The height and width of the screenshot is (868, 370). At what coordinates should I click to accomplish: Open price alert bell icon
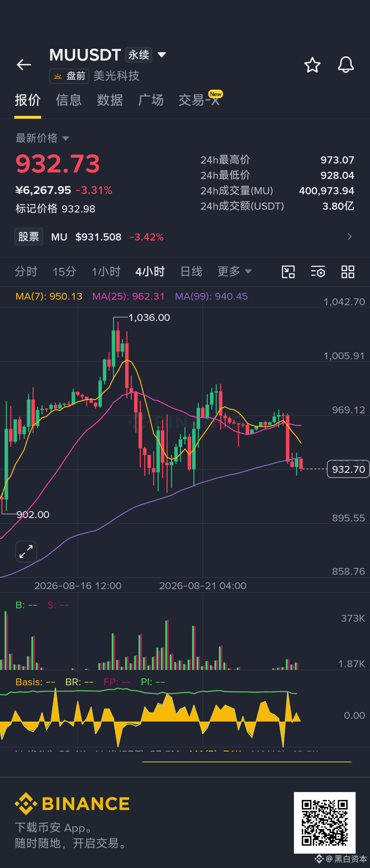point(346,65)
